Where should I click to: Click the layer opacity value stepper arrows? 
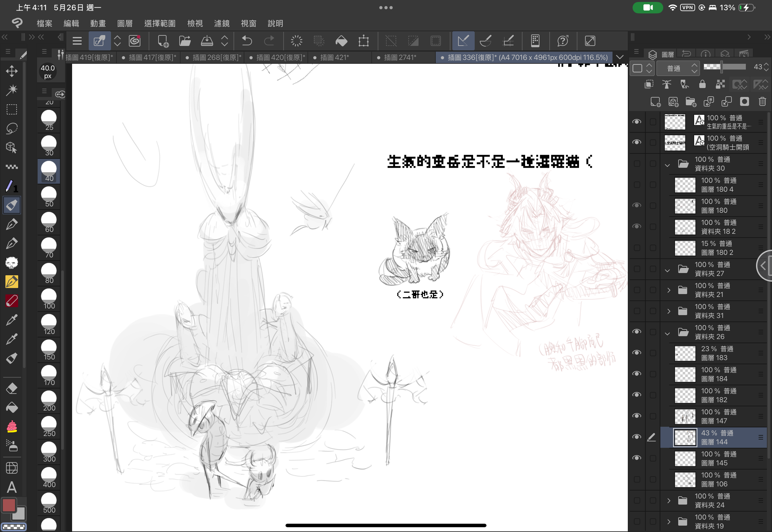coord(766,67)
